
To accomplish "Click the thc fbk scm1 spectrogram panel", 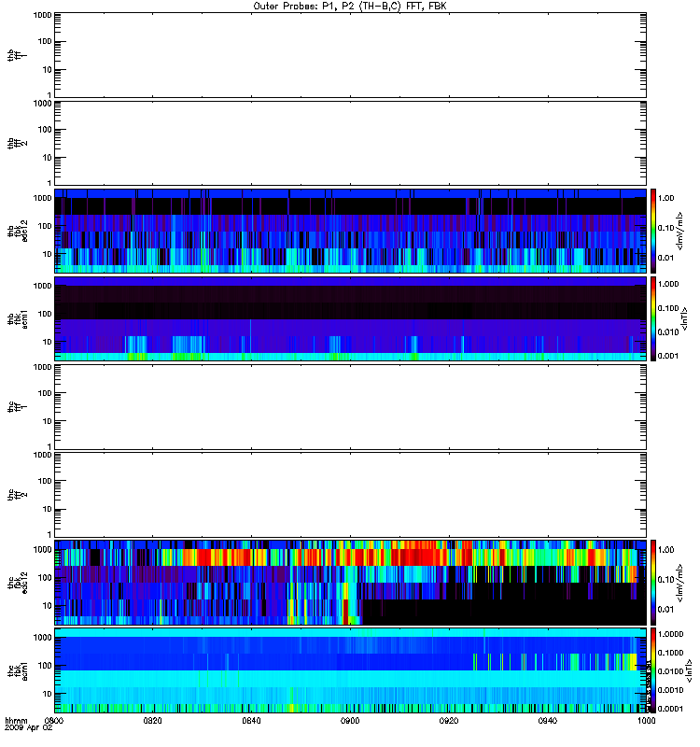I will click(350, 670).
